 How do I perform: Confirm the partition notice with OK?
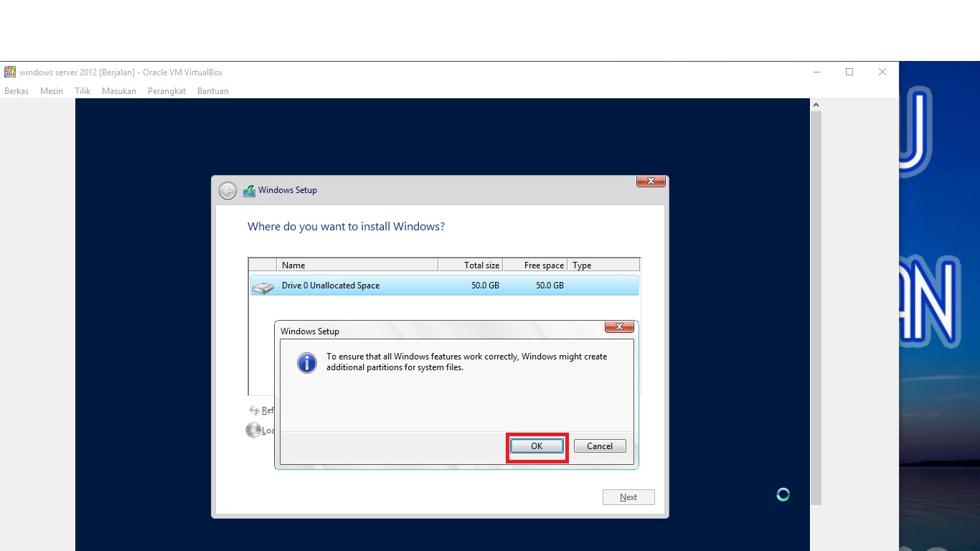(537, 446)
